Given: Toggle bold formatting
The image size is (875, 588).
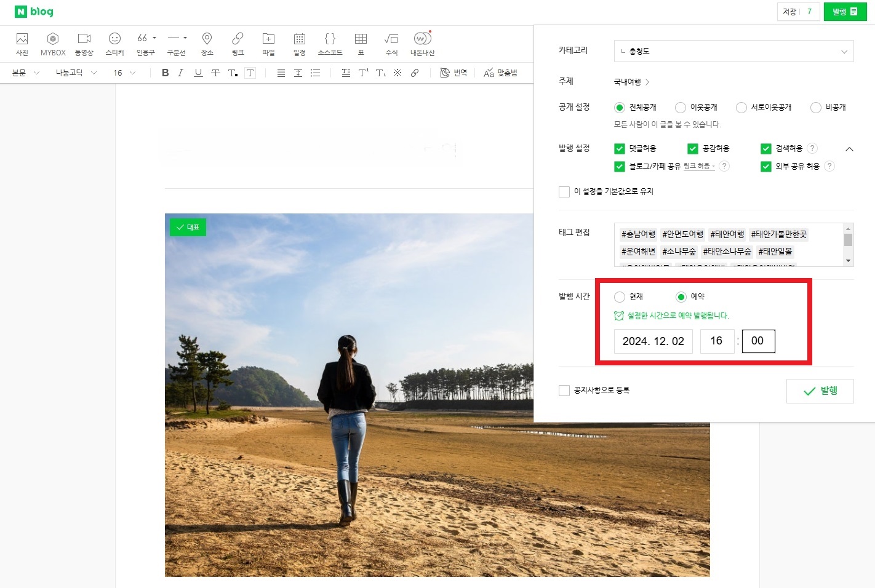Looking at the screenshot, I should (x=165, y=73).
